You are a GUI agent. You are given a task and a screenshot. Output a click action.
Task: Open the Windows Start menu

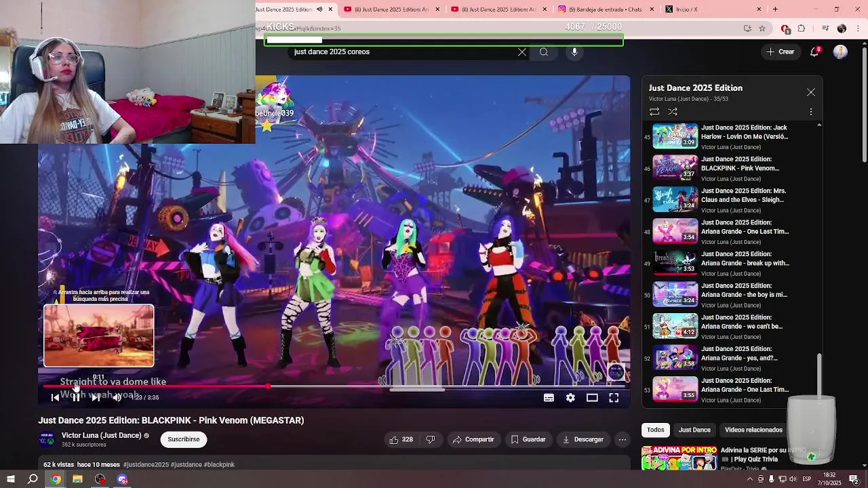11,479
